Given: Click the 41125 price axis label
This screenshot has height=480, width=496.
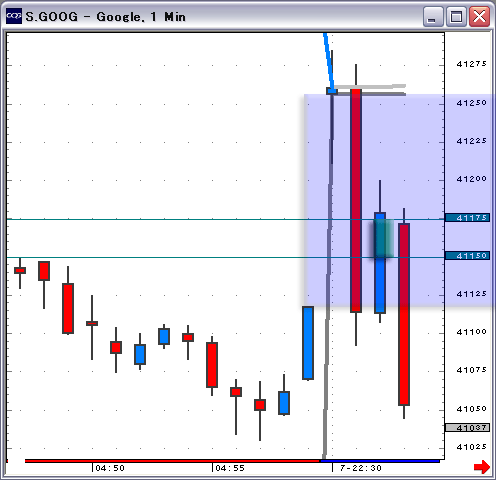Looking at the screenshot, I should point(471,294).
